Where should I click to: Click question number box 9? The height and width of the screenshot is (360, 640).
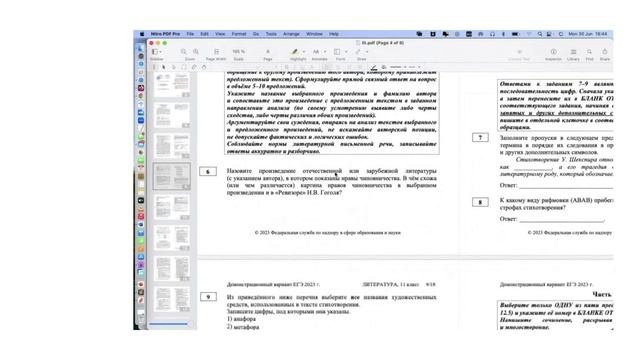coord(208,297)
